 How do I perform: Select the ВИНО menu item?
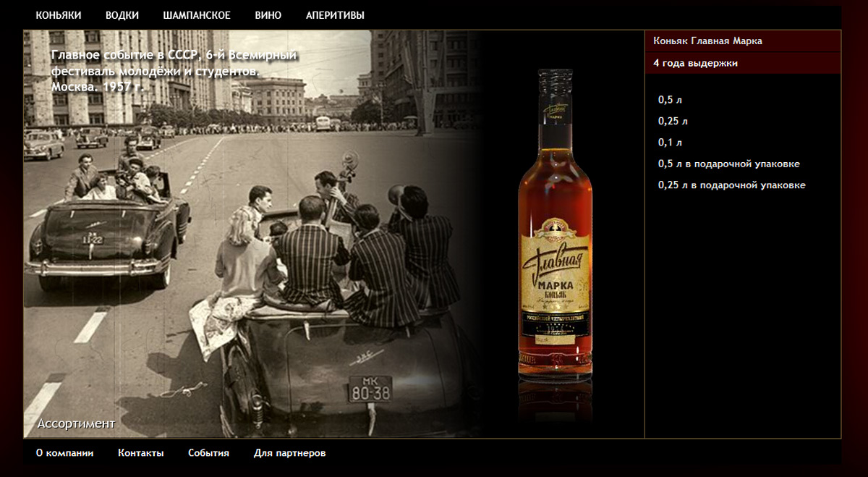268,15
